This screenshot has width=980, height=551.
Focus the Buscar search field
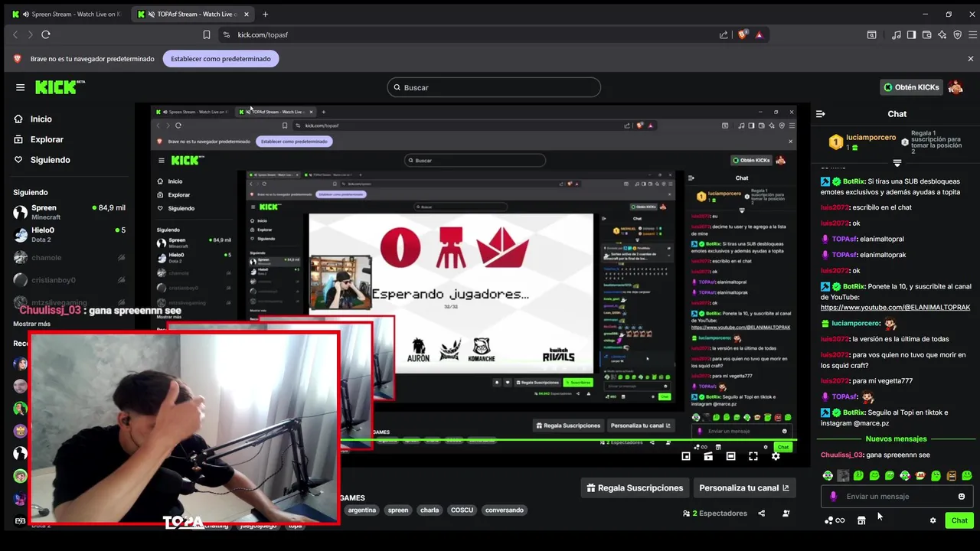[x=494, y=87]
